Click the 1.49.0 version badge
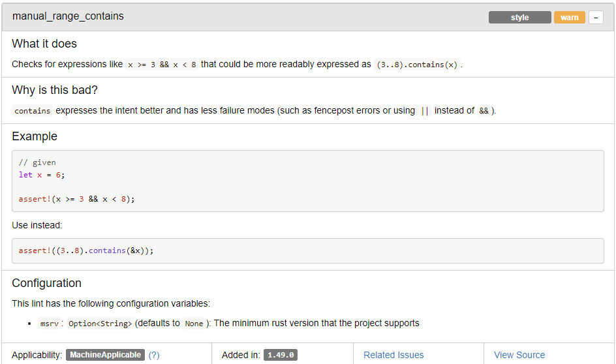 pos(281,355)
